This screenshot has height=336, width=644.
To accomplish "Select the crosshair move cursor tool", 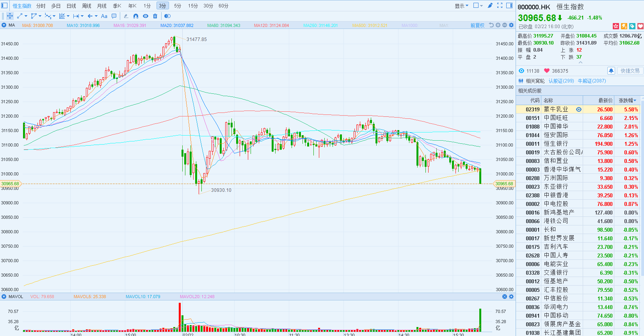I will [x=10, y=16].
